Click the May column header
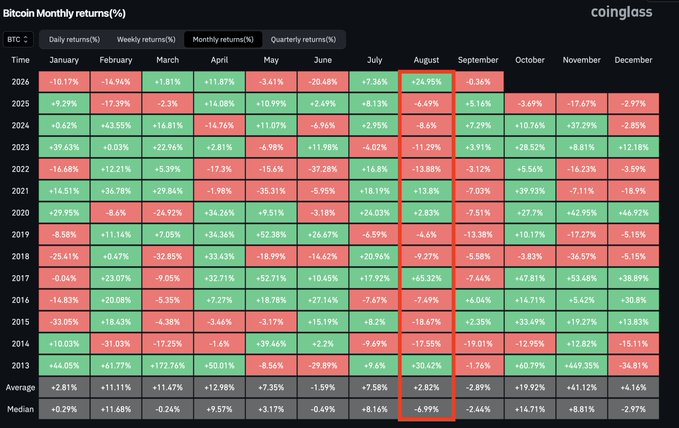The width and height of the screenshot is (679, 428). pyautogui.click(x=271, y=60)
